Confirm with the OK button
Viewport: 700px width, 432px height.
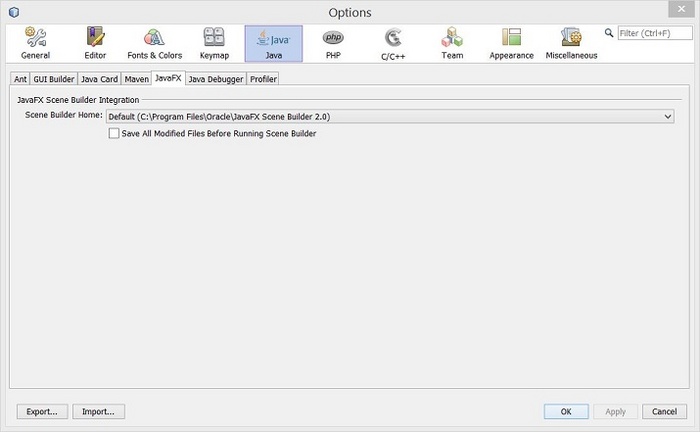tap(566, 411)
